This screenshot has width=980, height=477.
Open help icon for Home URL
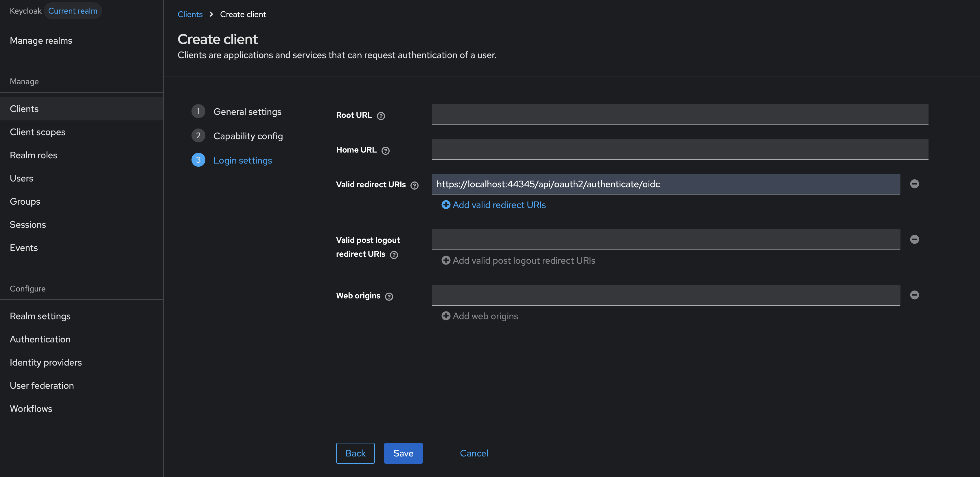click(x=385, y=151)
